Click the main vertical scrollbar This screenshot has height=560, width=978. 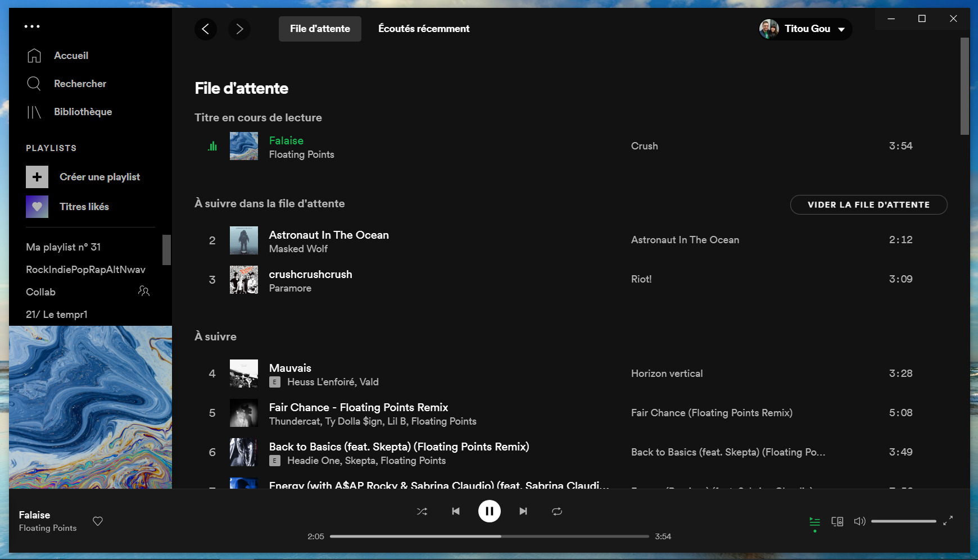(x=965, y=86)
